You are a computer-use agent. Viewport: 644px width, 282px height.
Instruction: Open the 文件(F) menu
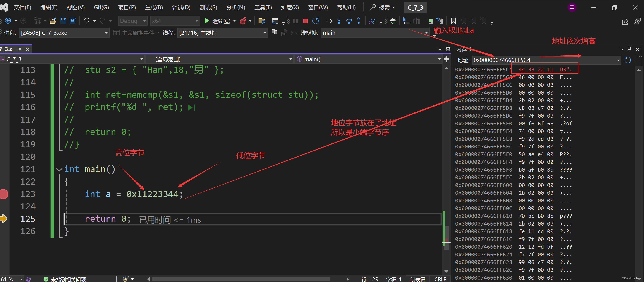click(x=22, y=7)
